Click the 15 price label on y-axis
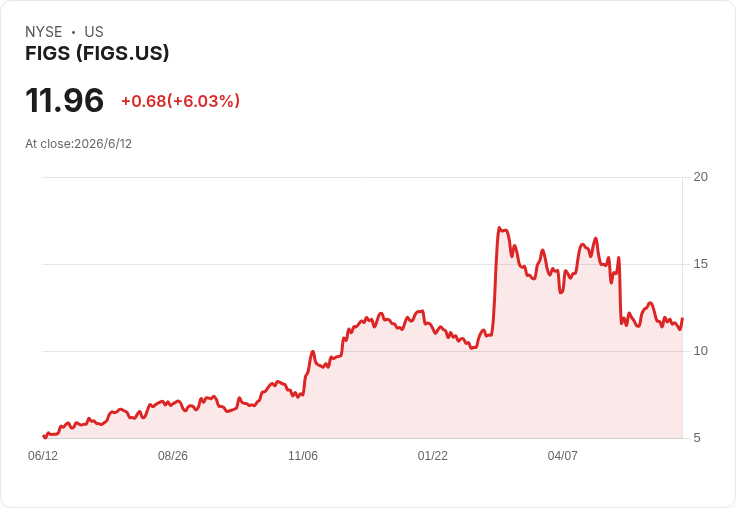The image size is (736, 508). [x=700, y=264]
